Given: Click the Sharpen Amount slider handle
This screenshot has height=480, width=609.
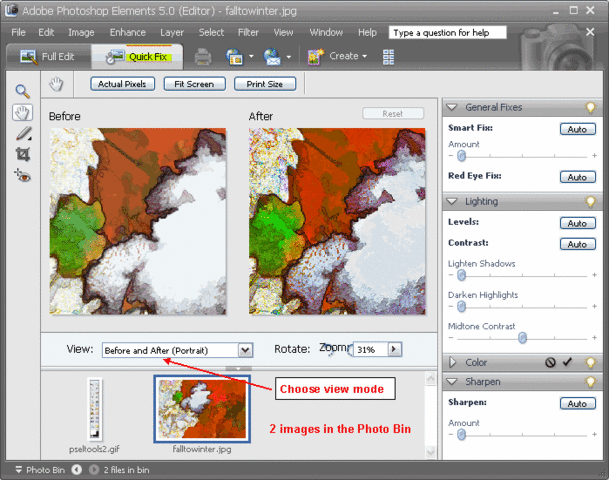Looking at the screenshot, I should 461,435.
